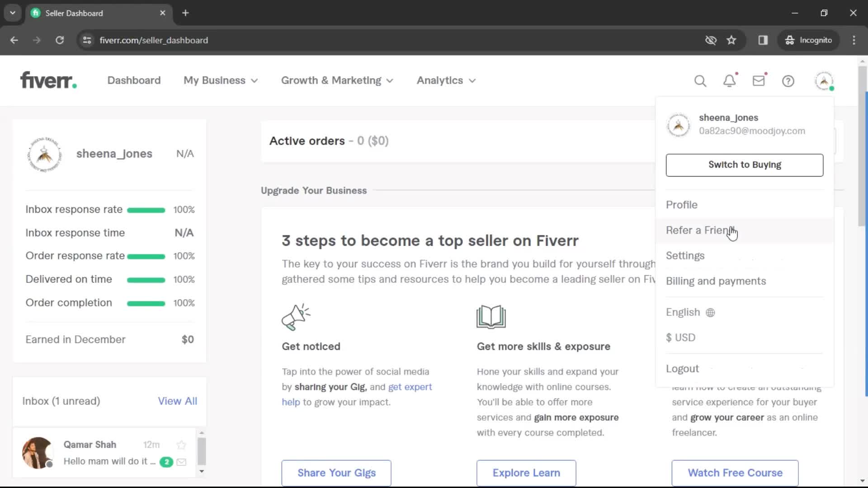Click the Logout link
868x488 pixels.
click(x=683, y=368)
